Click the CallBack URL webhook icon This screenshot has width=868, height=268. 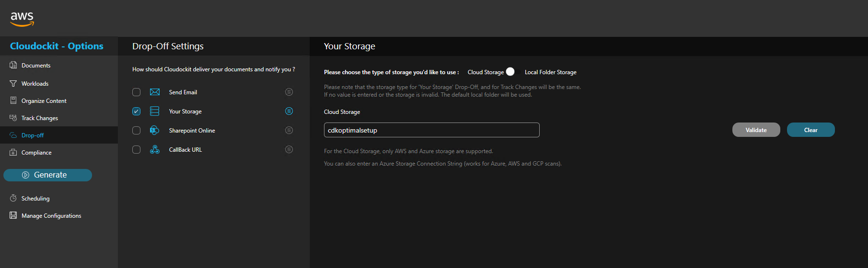155,149
